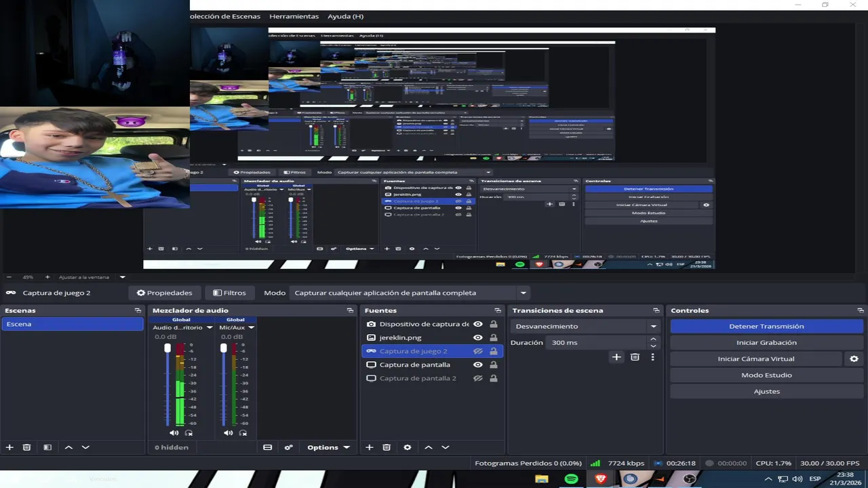The width and height of the screenshot is (868, 488).
Task: Show Captura de pantalla 2 with eye icon
Action: point(478,378)
